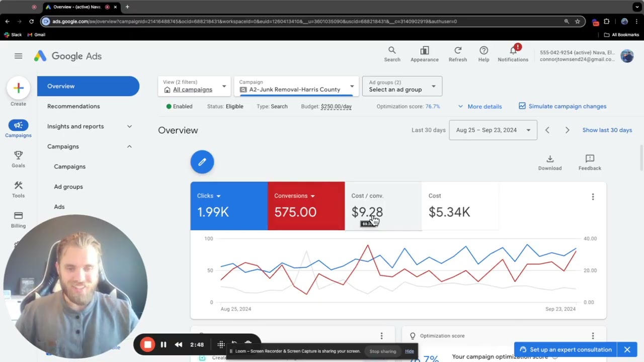Image resolution: width=644 pixels, height=362 pixels.
Task: Expand More details chevron
Action: click(x=460, y=107)
